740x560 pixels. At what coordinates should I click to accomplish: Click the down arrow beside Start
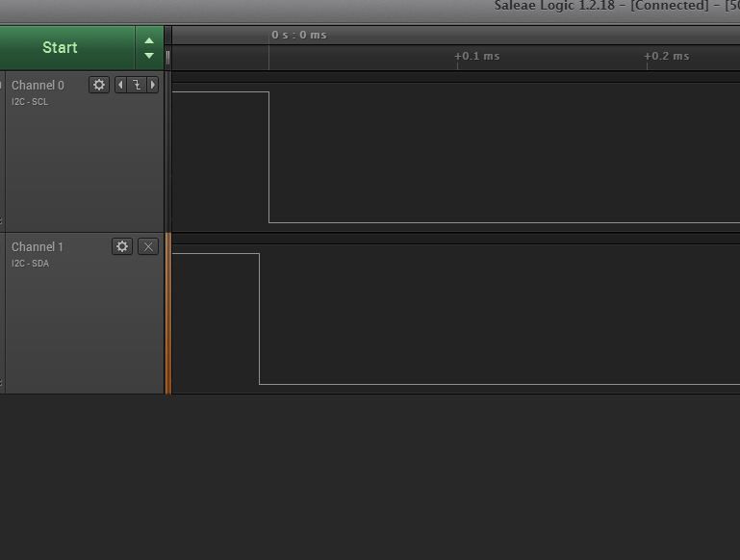pos(149,56)
